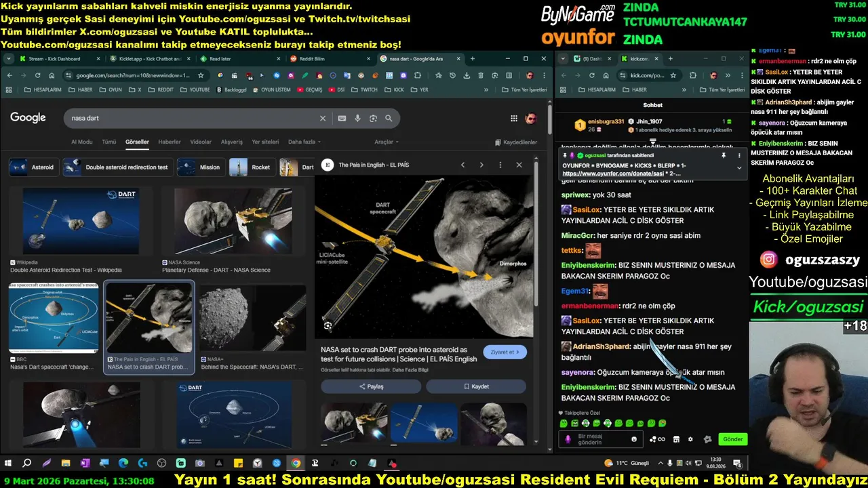Open YOUTUBE bookmark folder
Image resolution: width=868 pixels, height=488 pixels.
pyautogui.click(x=195, y=89)
